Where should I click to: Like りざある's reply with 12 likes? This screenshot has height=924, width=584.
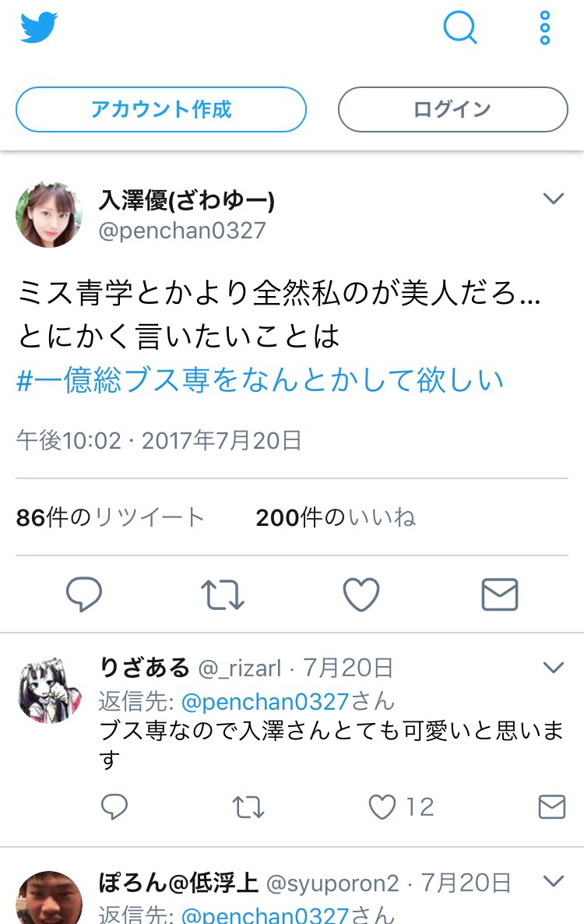pos(401,806)
